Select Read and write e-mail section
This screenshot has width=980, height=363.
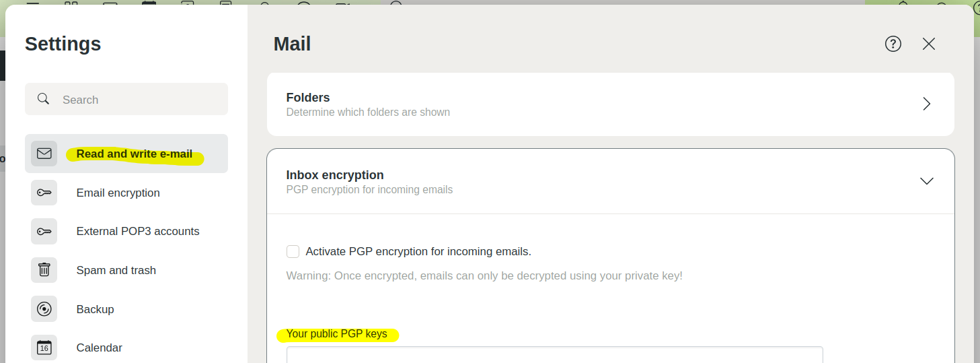click(x=134, y=154)
